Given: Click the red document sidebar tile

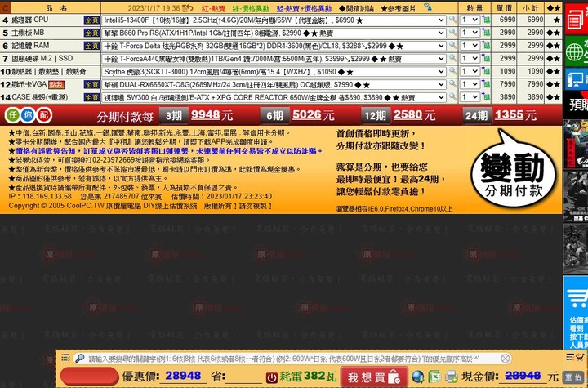Looking at the screenshot, I should point(577,19).
